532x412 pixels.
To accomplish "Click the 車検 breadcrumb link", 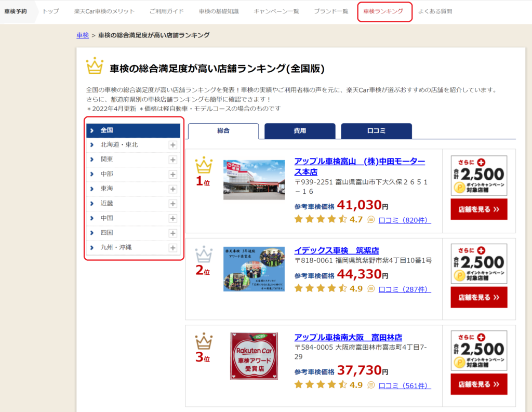I will click(x=83, y=35).
